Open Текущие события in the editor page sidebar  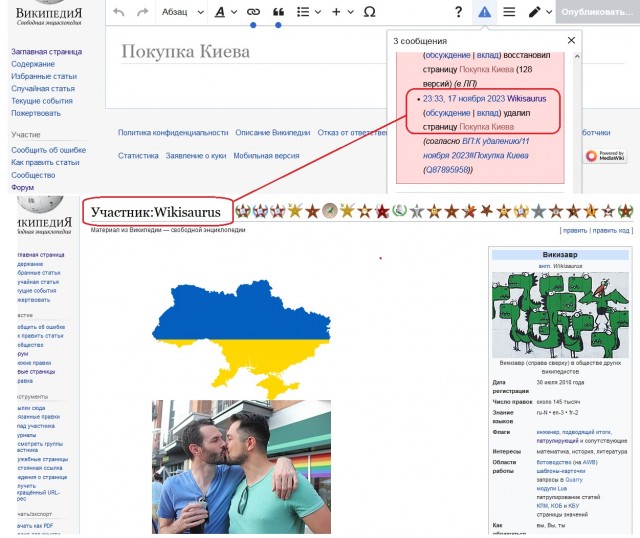[x=42, y=101]
